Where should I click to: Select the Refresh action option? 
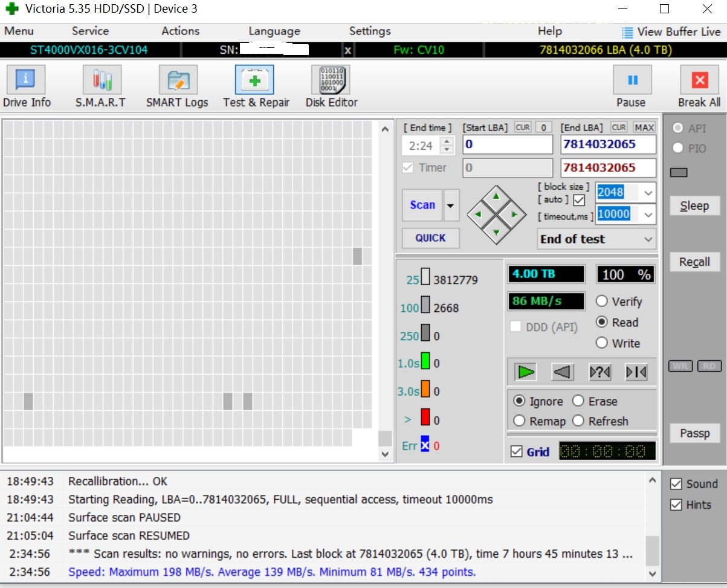578,421
